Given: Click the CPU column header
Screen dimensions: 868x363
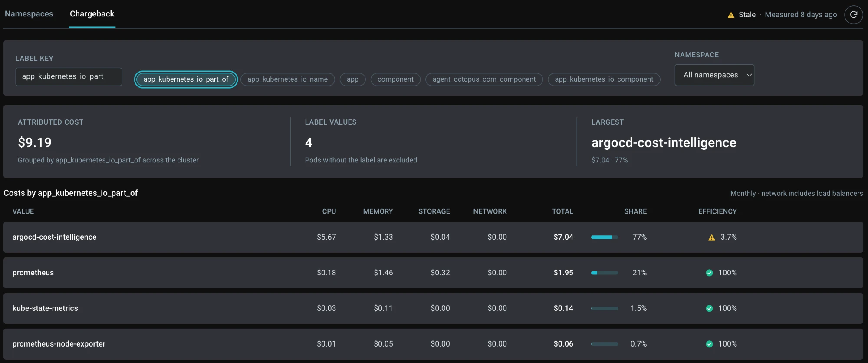Looking at the screenshot, I should click(x=329, y=211).
